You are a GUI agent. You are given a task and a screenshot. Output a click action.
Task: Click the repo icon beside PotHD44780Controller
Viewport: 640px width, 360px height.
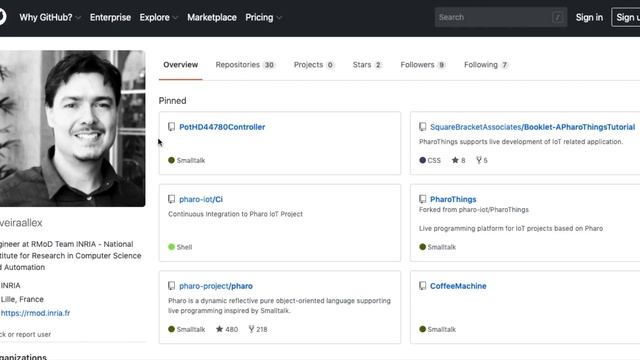click(171, 127)
